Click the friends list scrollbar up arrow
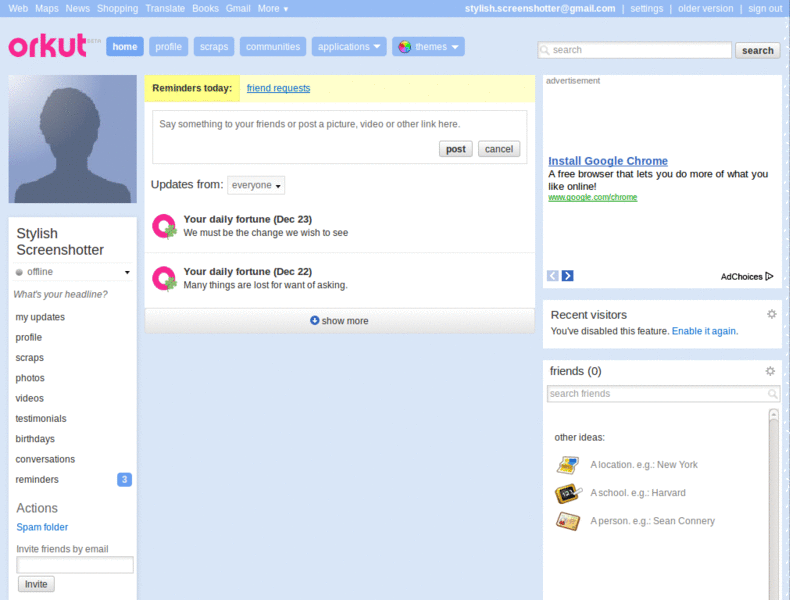 click(773, 414)
